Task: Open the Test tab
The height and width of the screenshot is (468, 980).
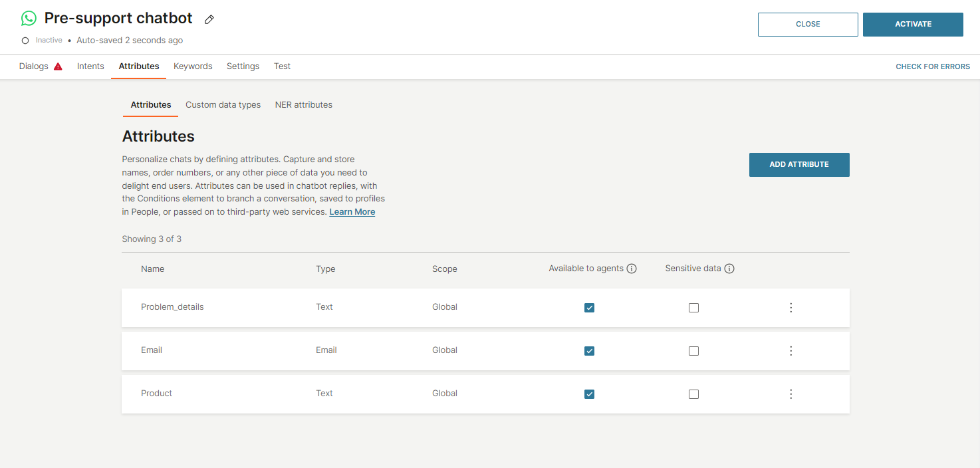Action: (282, 66)
